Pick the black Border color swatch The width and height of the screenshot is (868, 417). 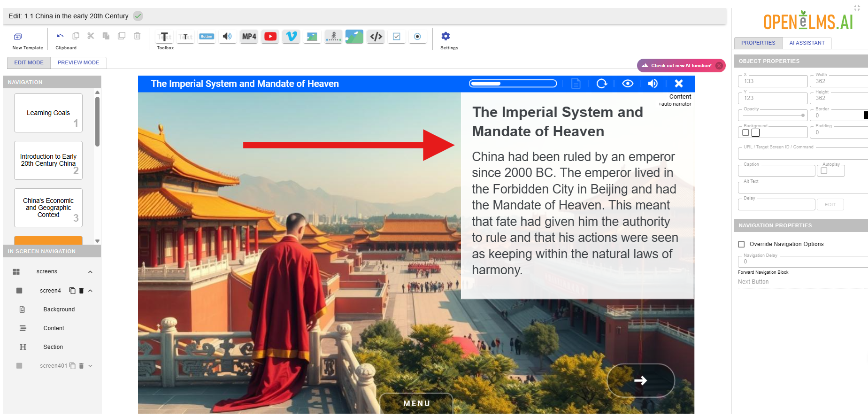pos(866,115)
